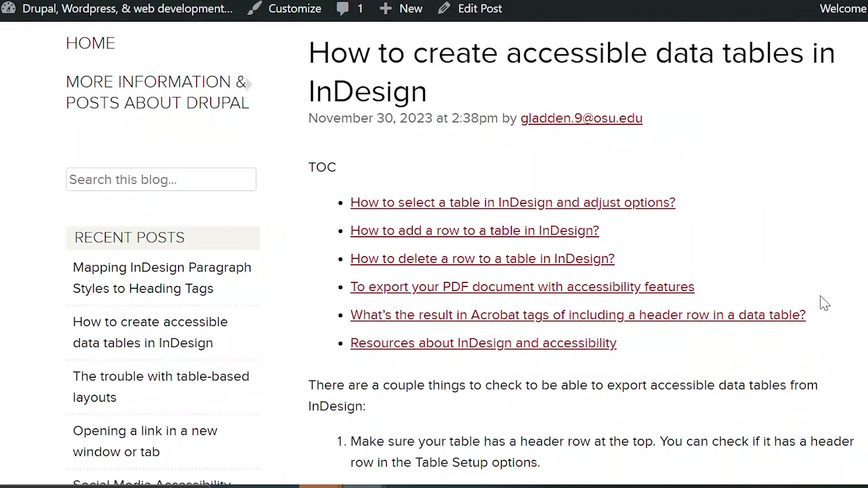Select the Customize paintbrush icon
This screenshot has width=868, height=488.
(255, 8)
